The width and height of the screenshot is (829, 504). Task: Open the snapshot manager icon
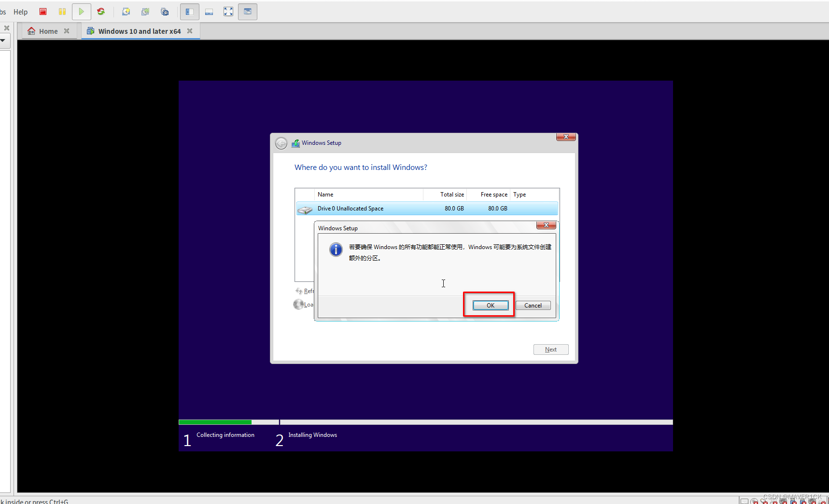pos(165,12)
